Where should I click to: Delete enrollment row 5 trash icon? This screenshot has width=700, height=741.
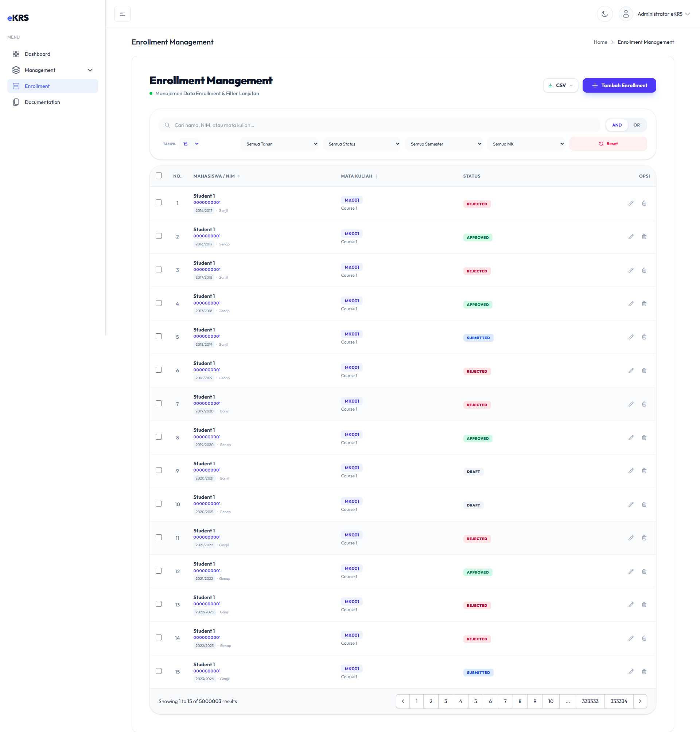coord(644,337)
